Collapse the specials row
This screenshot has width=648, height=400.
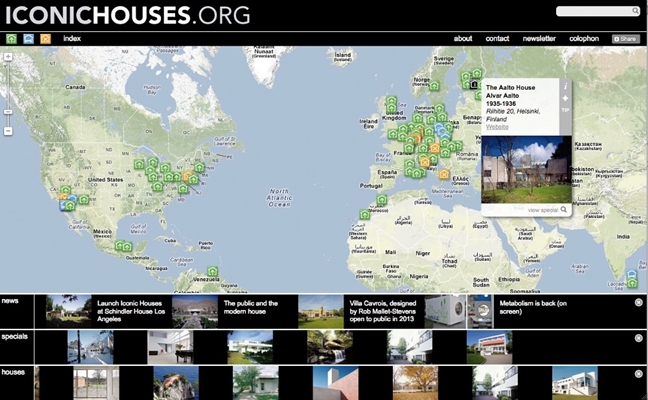pyautogui.click(x=638, y=338)
